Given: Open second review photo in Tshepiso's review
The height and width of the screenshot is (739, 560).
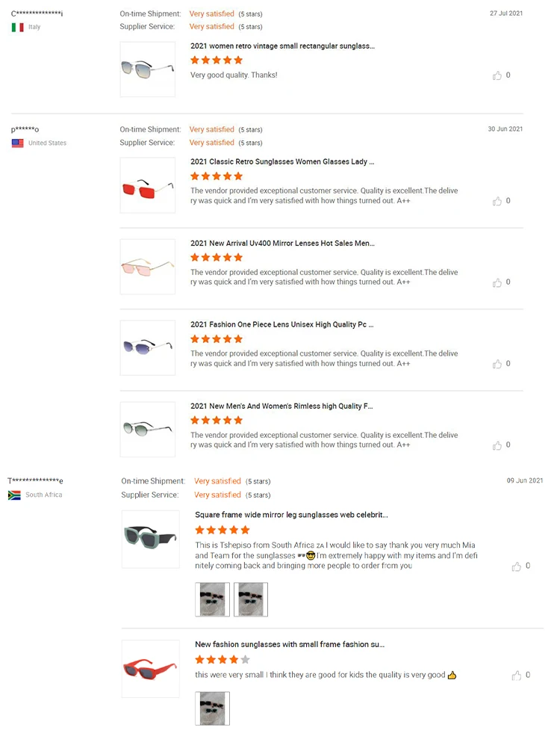Looking at the screenshot, I should coord(250,599).
